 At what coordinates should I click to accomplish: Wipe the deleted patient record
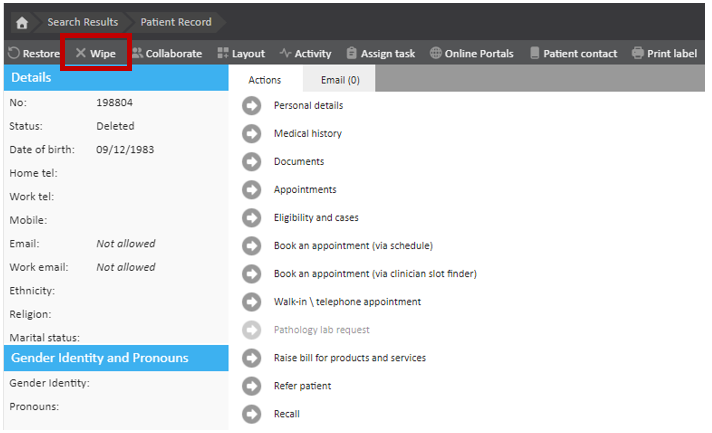tap(96, 54)
